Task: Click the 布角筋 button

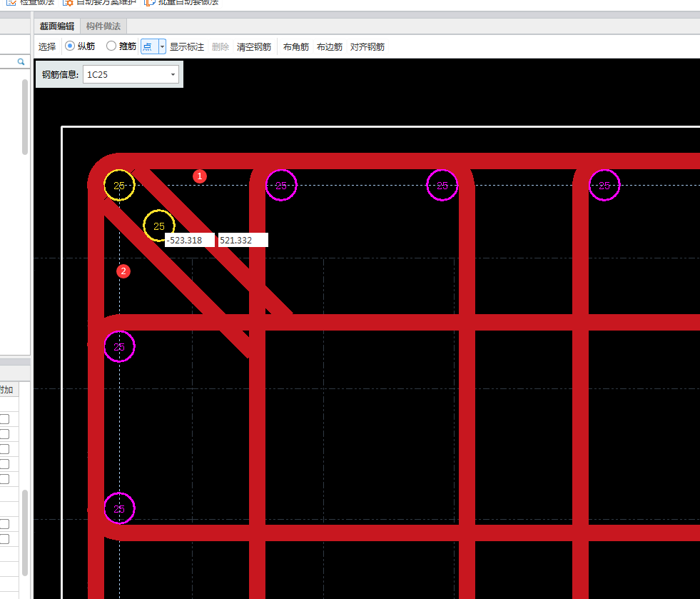Action: tap(295, 47)
